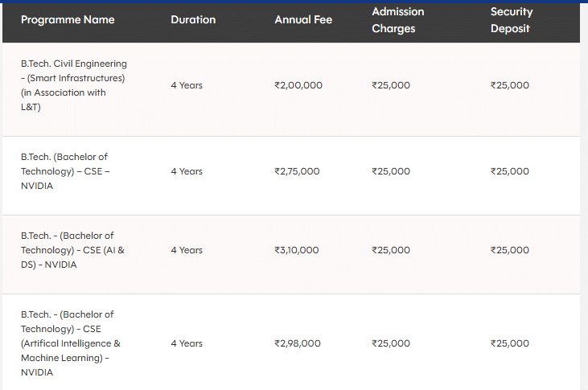Select 4 Years duration for CSE Machine Learning row
Viewport: 588px width, 390px height.
[187, 343]
